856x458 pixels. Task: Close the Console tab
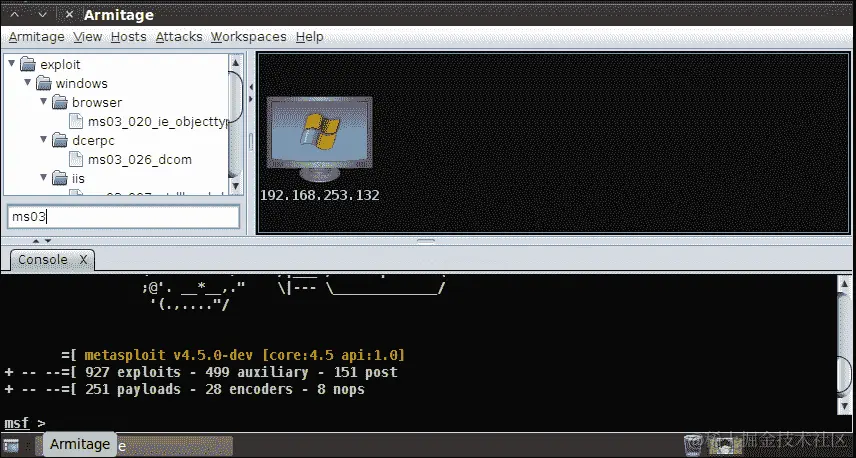(x=83, y=259)
